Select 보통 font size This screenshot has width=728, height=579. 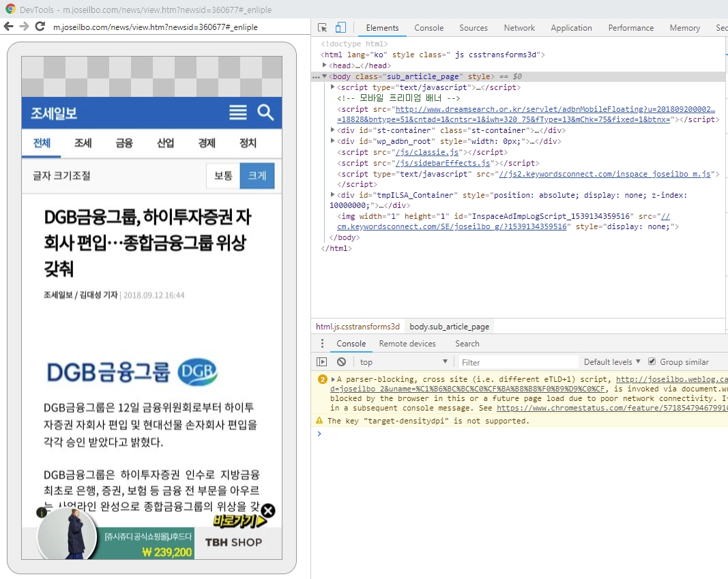point(223,175)
